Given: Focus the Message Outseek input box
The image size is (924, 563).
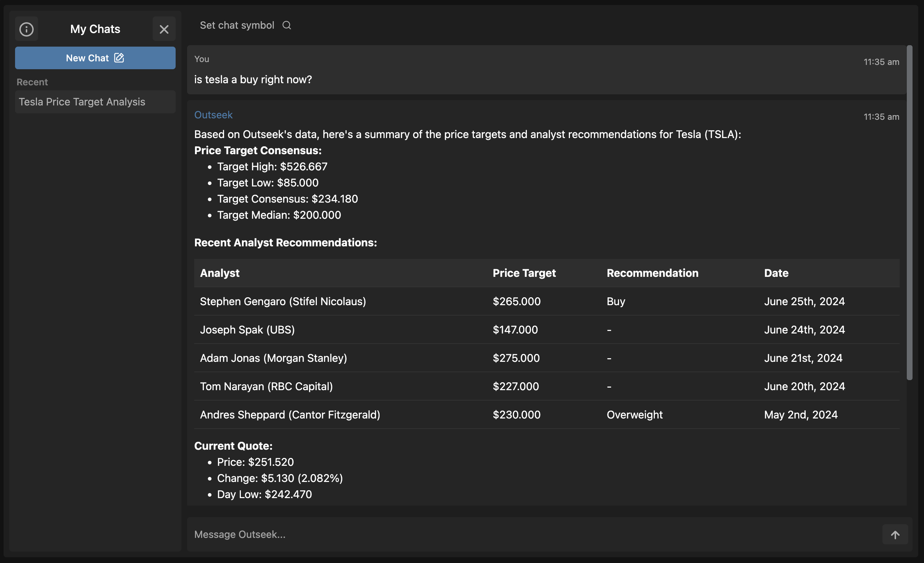Looking at the screenshot, I should click(x=525, y=535).
